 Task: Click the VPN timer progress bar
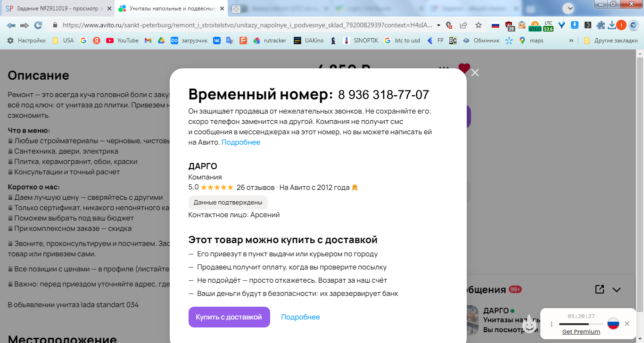(x=581, y=324)
